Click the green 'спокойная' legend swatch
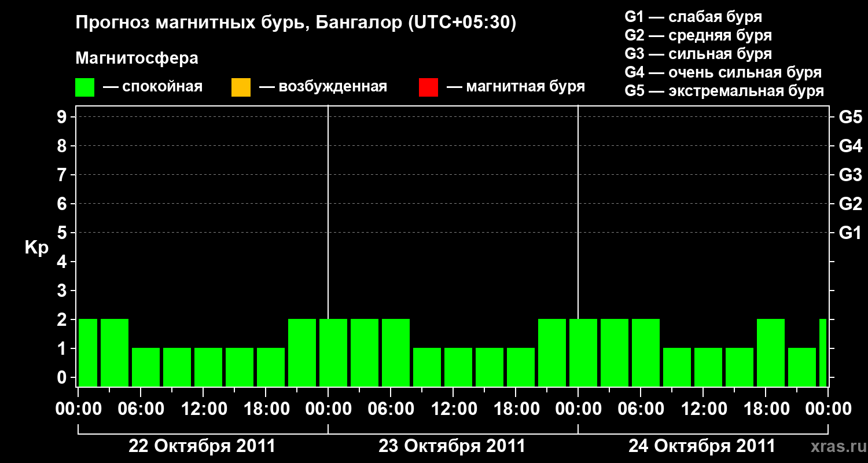The width and height of the screenshot is (868, 463). (85, 87)
